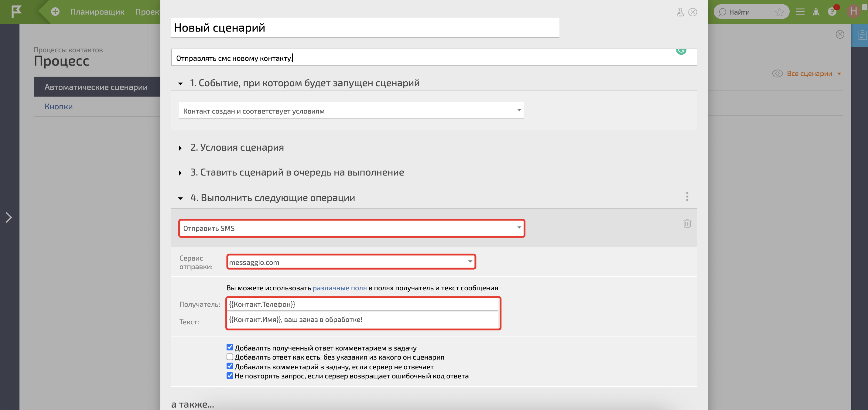This screenshot has width=868, height=410.
Task: Toggle Добавлять комментарий если сервер не отвечает
Action: tap(230, 366)
